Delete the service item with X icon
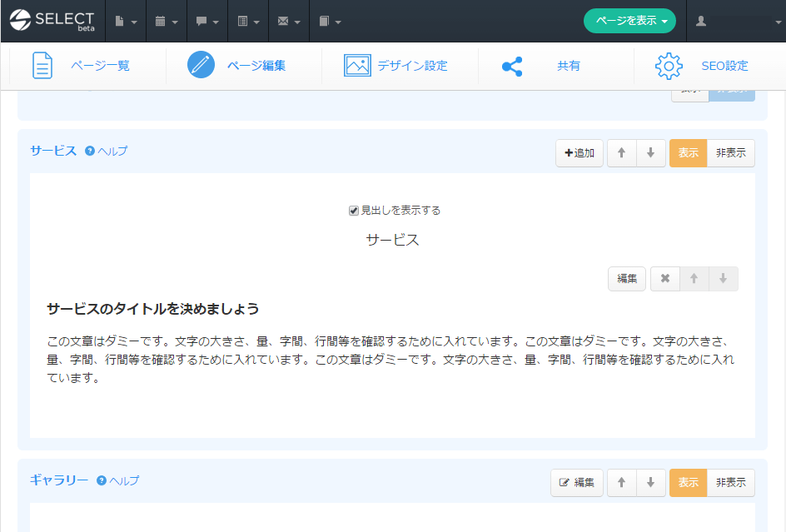This screenshot has height=532, width=786. point(664,279)
